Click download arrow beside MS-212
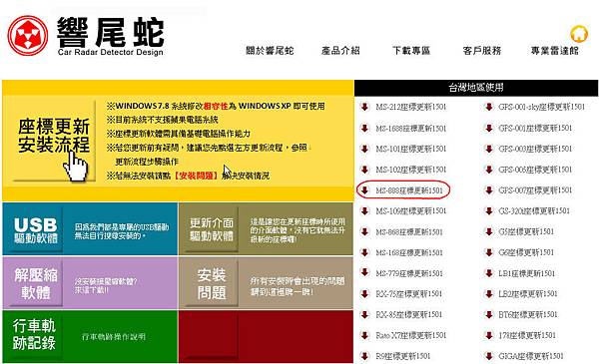This screenshot has width=599, height=364. pyautogui.click(x=364, y=107)
